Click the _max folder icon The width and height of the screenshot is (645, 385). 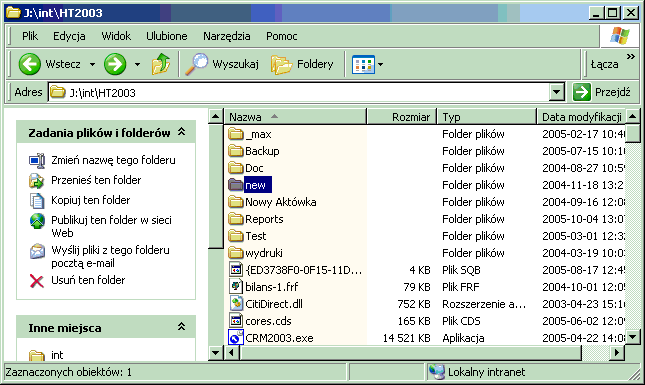pos(236,134)
